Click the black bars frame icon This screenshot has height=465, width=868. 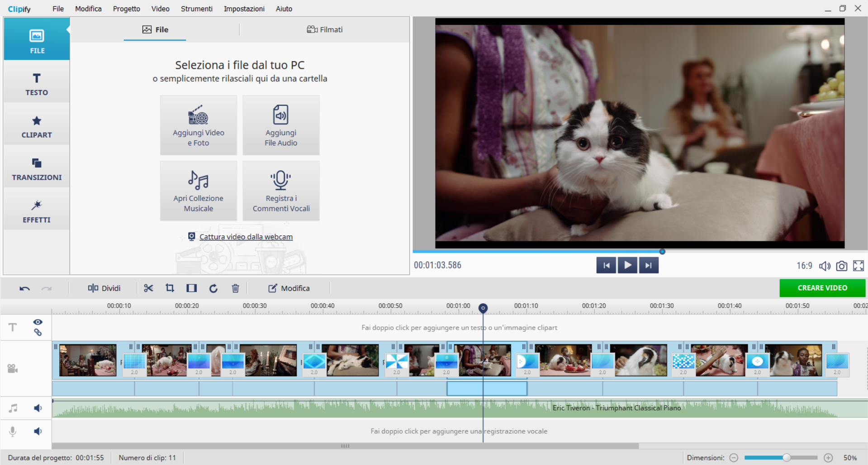(x=192, y=288)
